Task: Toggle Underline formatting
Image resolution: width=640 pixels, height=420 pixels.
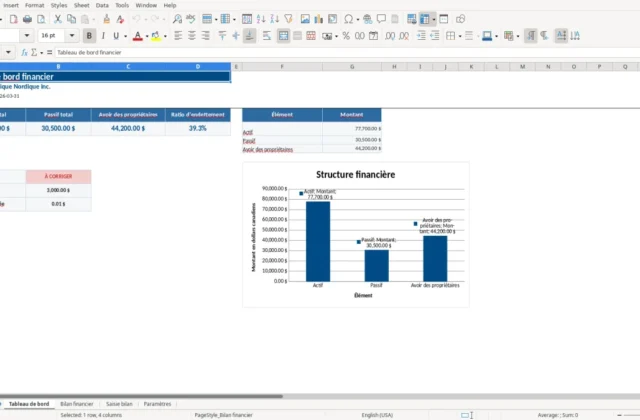Action: pyautogui.click(x=116, y=36)
